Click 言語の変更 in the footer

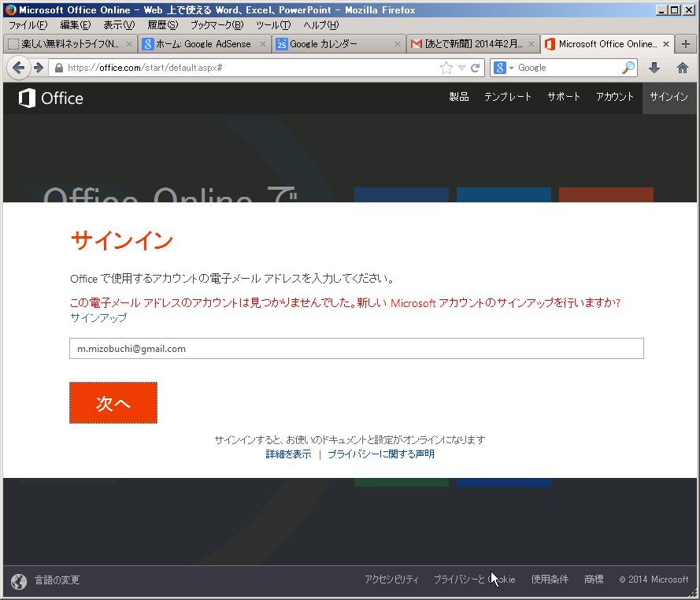point(57,580)
